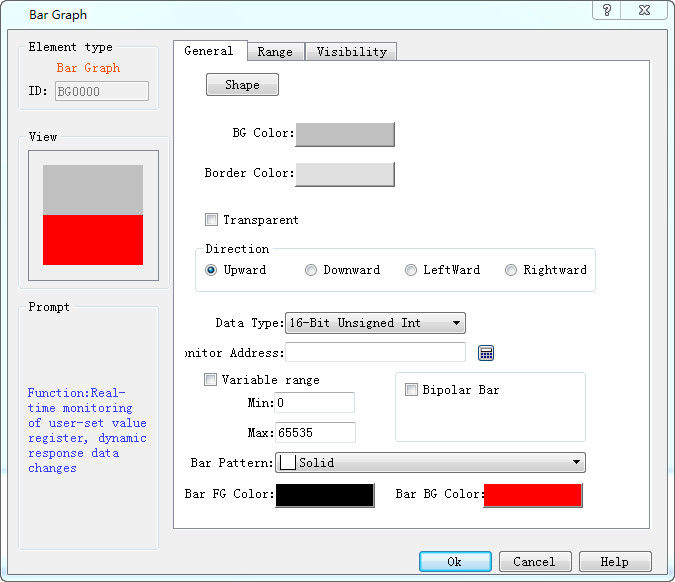Open Help from the bottom button

(615, 562)
